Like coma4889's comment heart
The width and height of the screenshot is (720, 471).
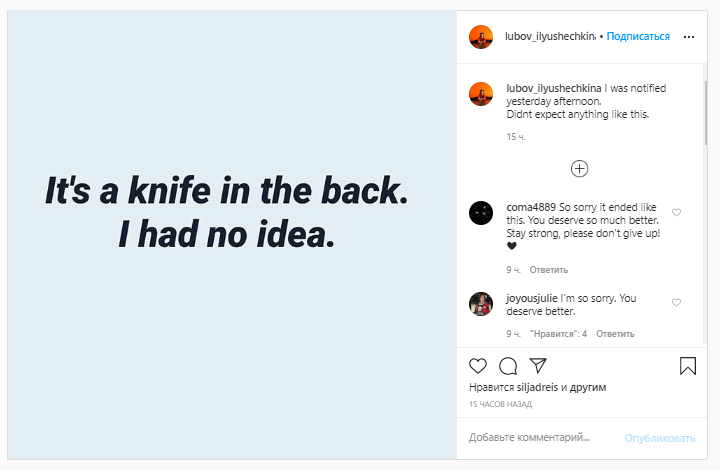pyautogui.click(x=676, y=212)
